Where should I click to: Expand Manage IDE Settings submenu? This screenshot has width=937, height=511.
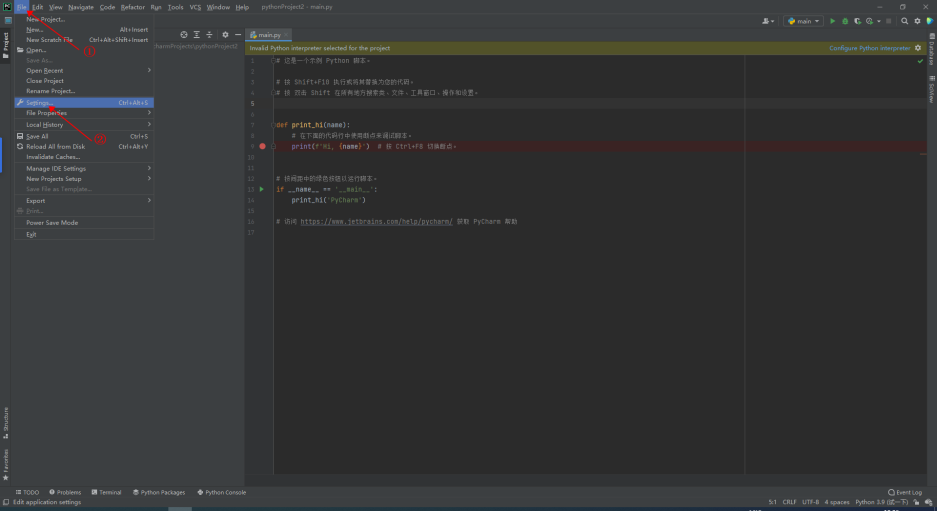(84, 169)
